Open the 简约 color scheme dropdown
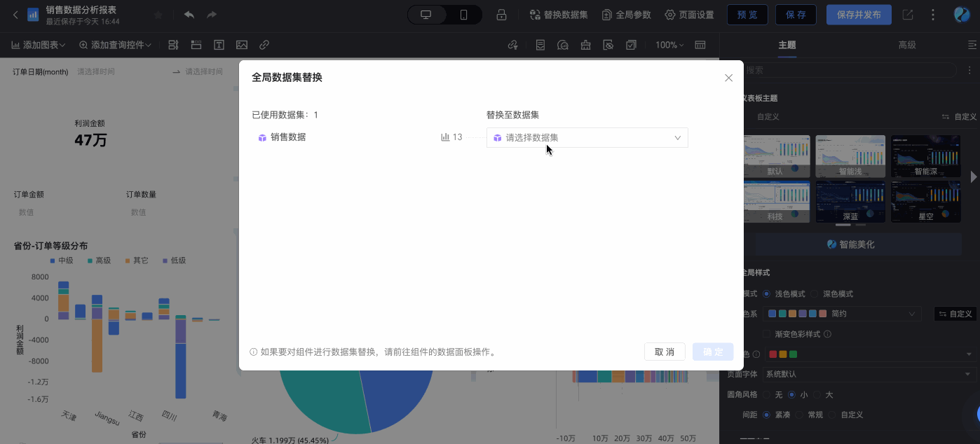 coord(841,314)
